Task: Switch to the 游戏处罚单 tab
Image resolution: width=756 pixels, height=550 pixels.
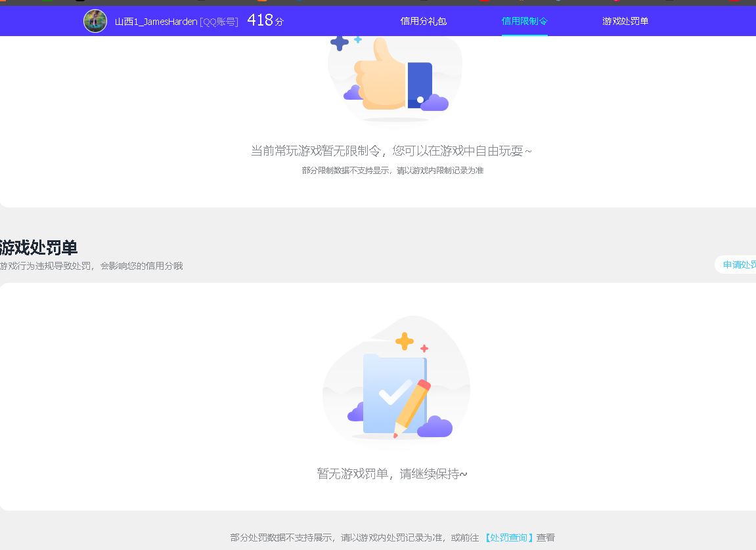Action: (x=625, y=21)
